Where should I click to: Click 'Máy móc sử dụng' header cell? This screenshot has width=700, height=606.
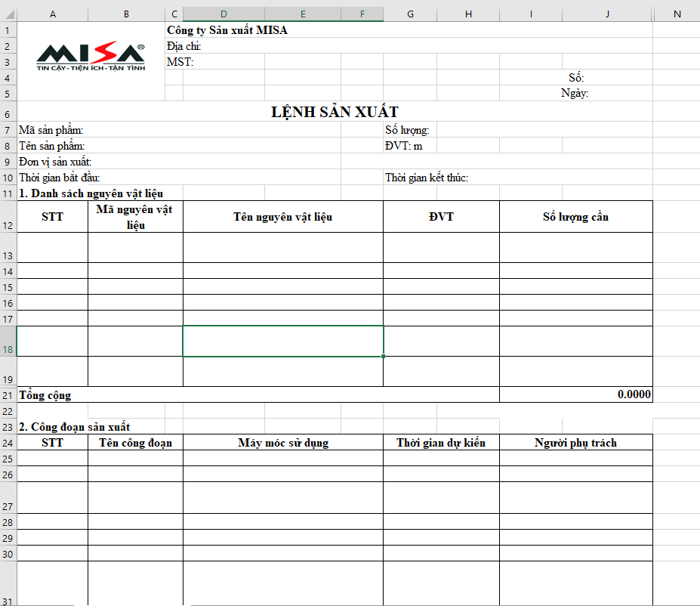283,443
